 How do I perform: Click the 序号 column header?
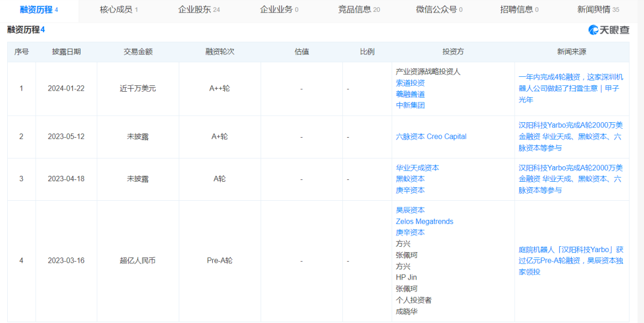point(21,52)
